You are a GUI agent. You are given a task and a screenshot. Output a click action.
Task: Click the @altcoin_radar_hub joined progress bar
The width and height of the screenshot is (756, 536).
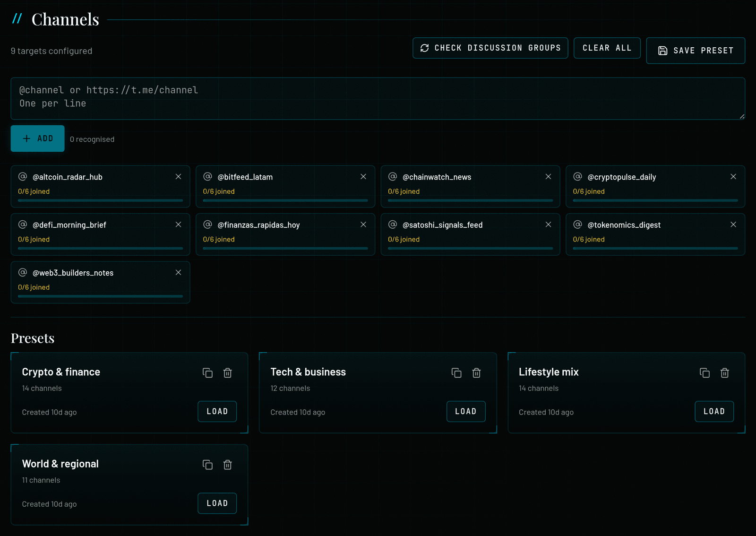click(100, 200)
